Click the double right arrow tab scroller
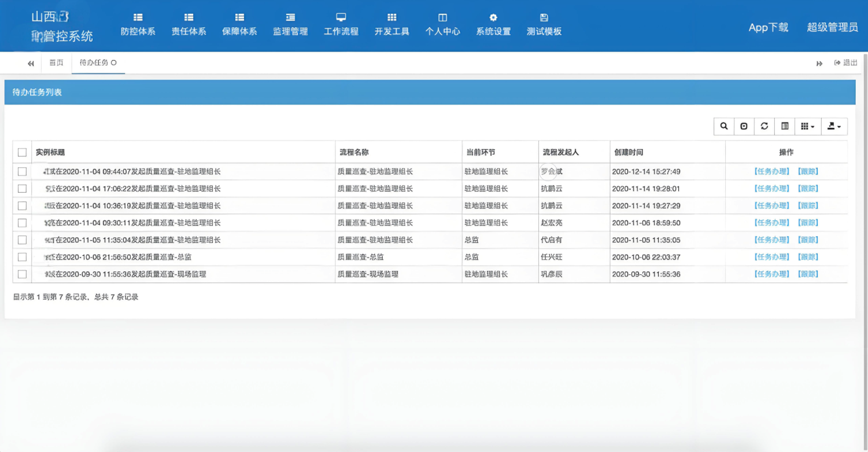The height and width of the screenshot is (452, 868). [819, 63]
